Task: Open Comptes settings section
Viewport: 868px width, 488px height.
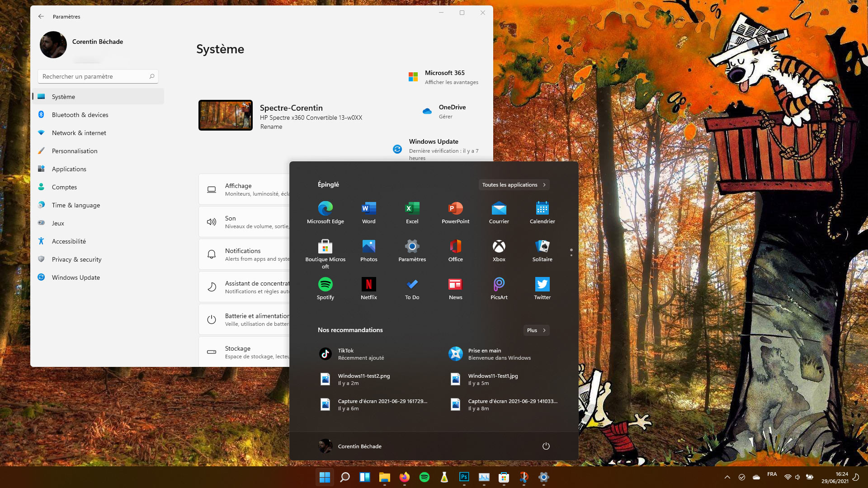Action: (x=98, y=187)
